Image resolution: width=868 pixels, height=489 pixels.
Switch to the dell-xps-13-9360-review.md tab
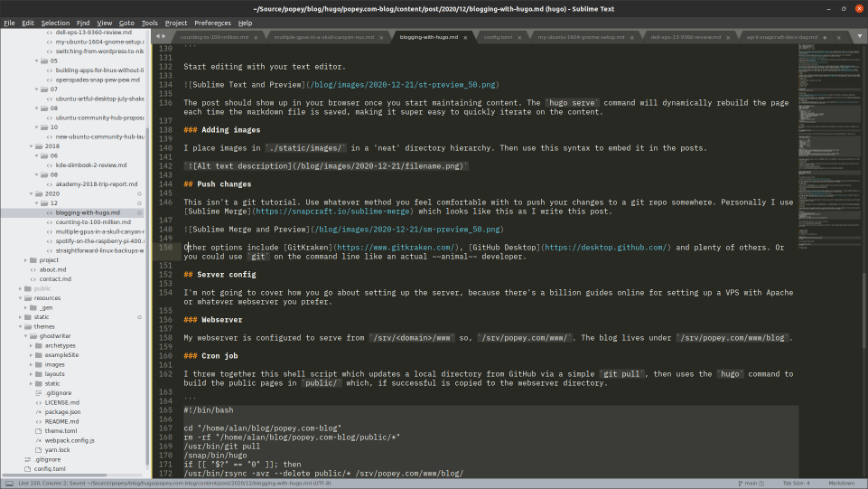(686, 37)
